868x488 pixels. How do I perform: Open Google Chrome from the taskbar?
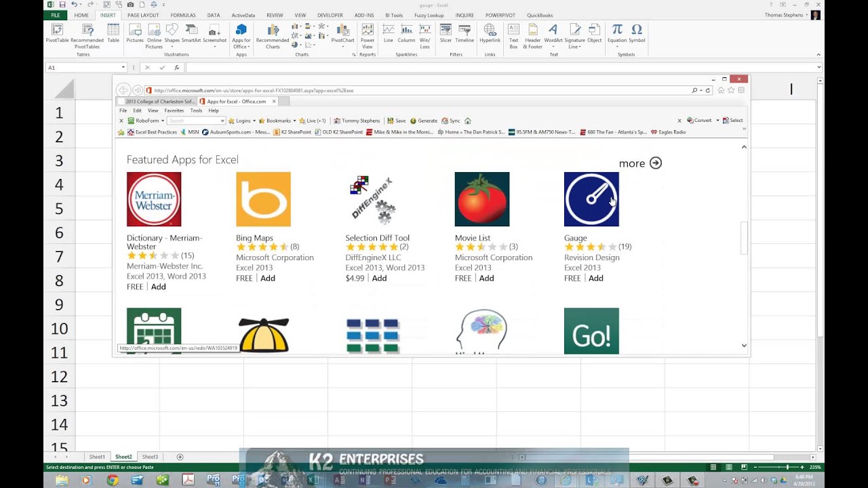click(x=112, y=480)
